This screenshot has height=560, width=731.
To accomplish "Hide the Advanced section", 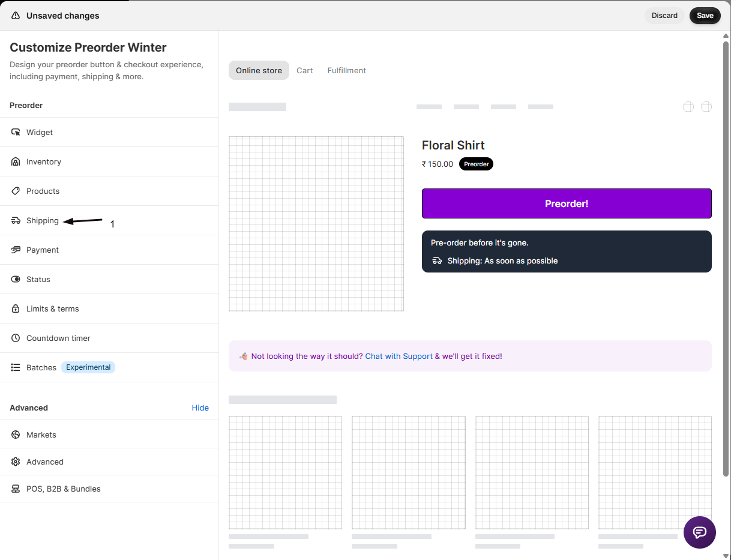I will (200, 408).
